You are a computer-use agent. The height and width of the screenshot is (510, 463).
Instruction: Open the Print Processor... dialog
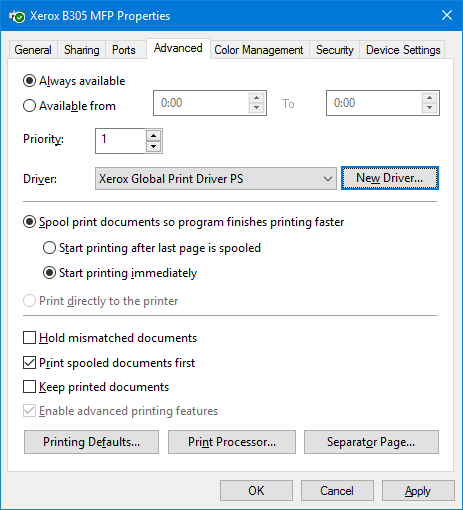coord(232,442)
